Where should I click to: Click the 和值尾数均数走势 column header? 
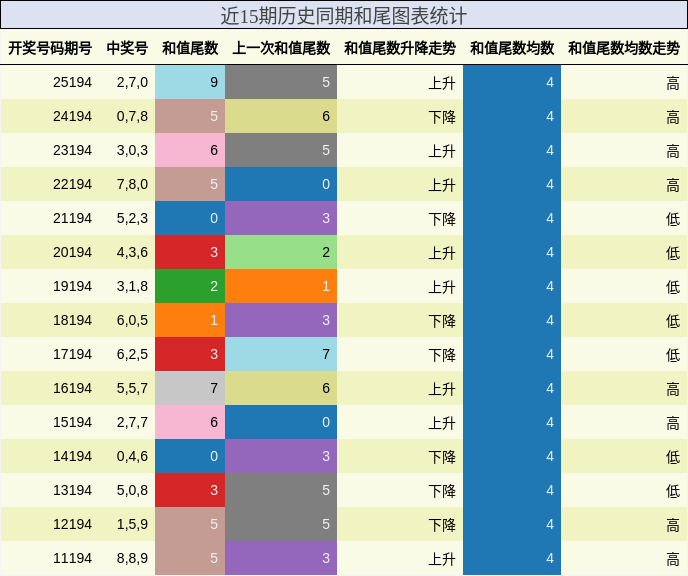(624, 48)
